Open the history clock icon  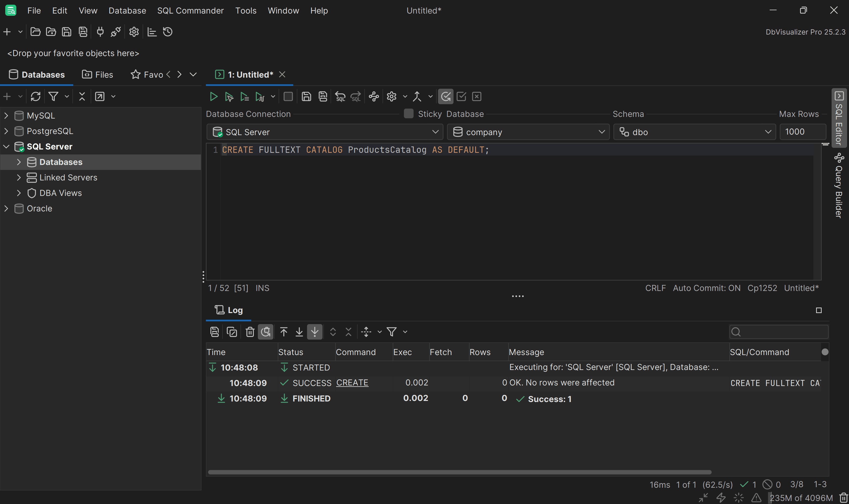(168, 32)
